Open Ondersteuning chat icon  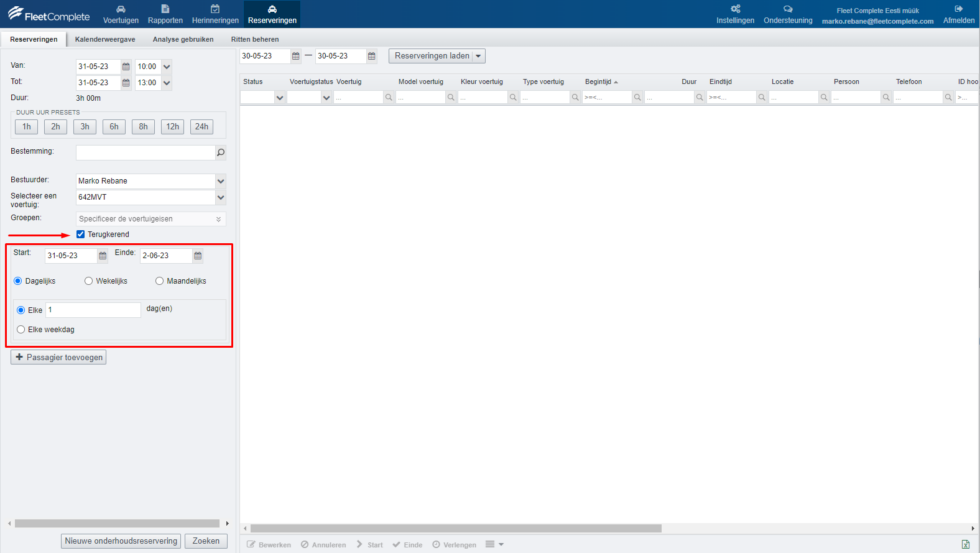788,9
